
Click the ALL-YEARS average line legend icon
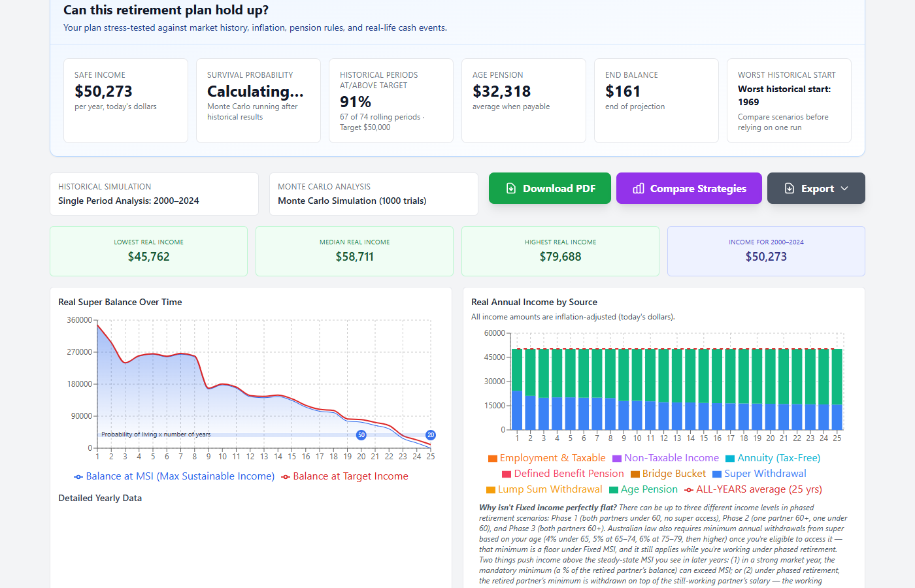[x=689, y=490]
